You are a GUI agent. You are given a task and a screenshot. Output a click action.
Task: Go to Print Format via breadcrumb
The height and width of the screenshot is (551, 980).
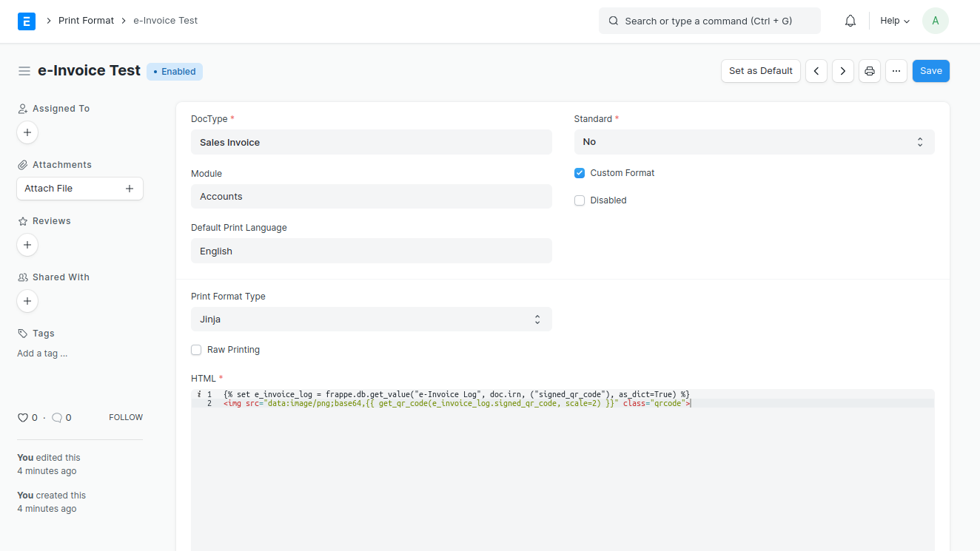pyautogui.click(x=86, y=20)
